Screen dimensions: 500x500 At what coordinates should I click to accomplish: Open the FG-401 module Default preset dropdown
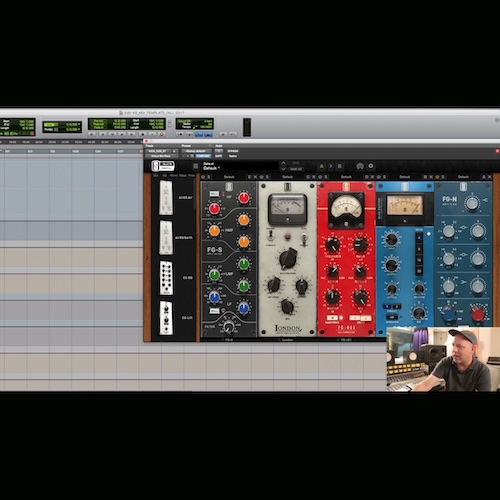(x=346, y=177)
